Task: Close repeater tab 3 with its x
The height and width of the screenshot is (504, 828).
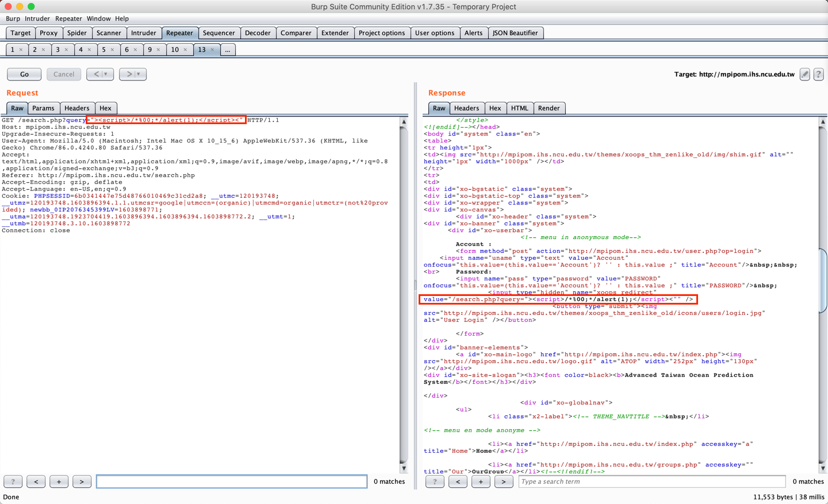Action: click(x=66, y=50)
